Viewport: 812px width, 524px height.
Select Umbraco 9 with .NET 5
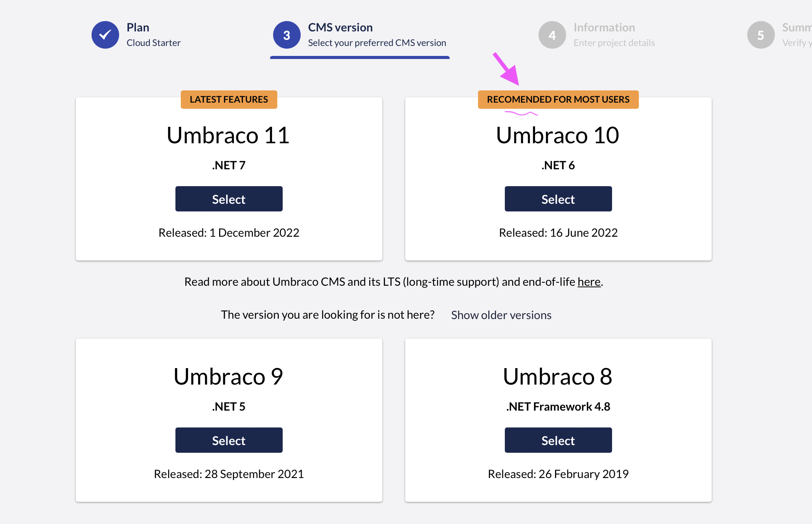(x=229, y=440)
